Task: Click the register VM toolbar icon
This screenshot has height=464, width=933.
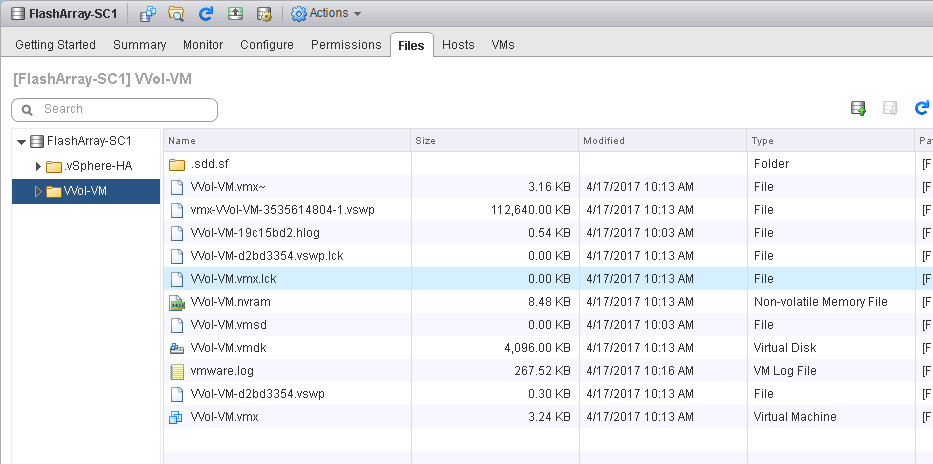Action: pos(147,13)
